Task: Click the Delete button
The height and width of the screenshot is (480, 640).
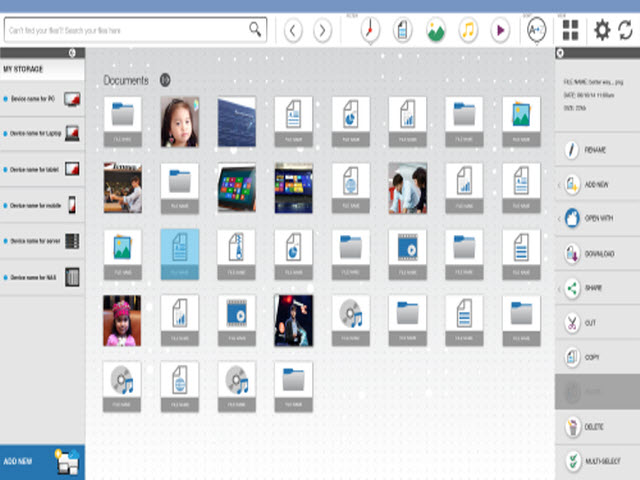Action: (x=597, y=427)
